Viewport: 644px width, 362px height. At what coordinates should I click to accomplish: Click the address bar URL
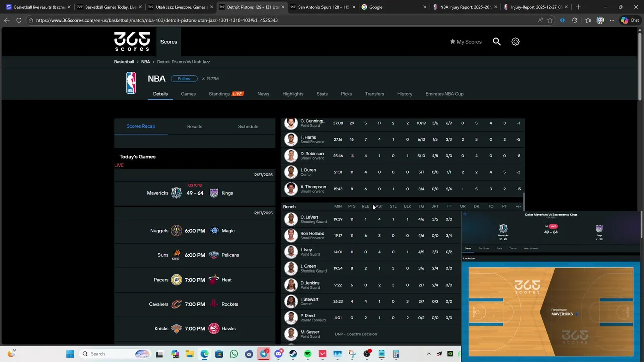157,20
